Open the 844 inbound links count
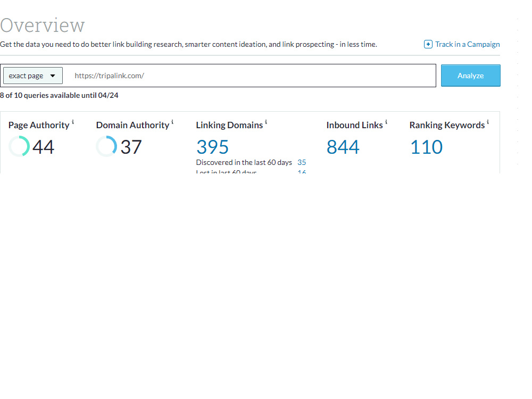The height and width of the screenshot is (399, 532). [x=343, y=147]
